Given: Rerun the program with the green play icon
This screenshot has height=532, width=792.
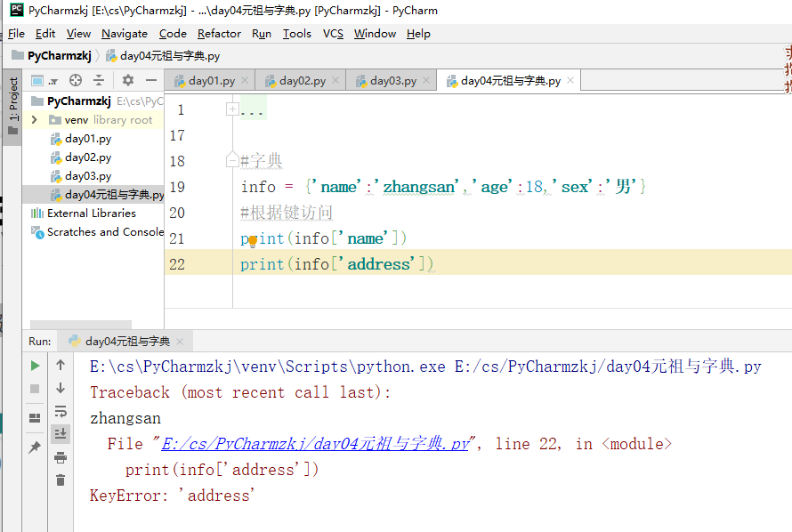Looking at the screenshot, I should pyautogui.click(x=35, y=365).
